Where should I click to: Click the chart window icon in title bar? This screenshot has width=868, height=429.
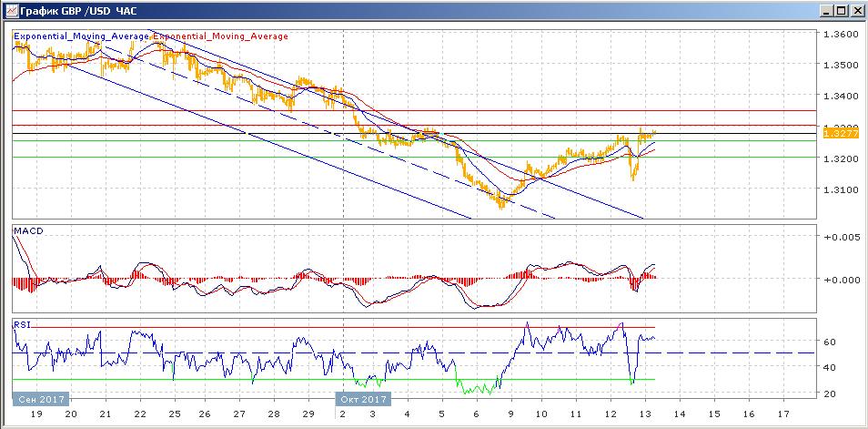point(9,10)
